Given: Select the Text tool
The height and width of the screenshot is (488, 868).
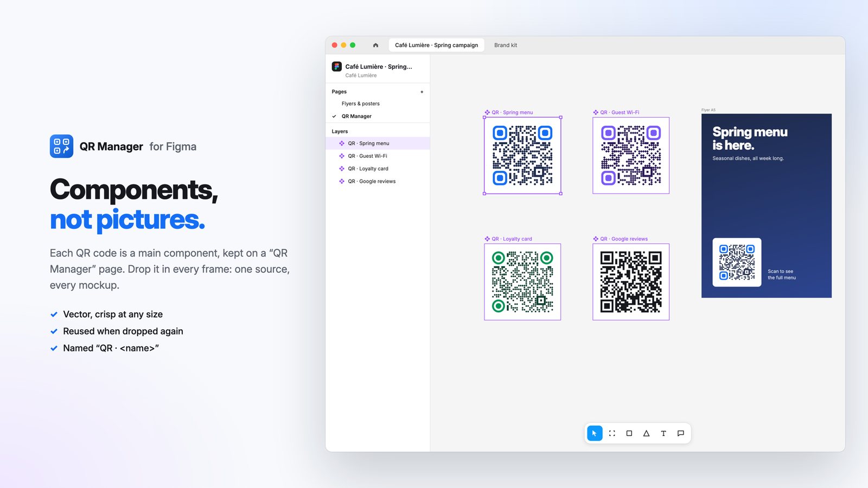Looking at the screenshot, I should point(663,433).
